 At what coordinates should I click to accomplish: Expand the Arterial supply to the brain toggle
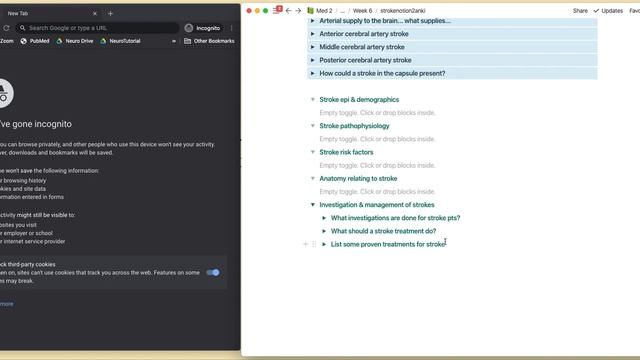[x=313, y=21]
